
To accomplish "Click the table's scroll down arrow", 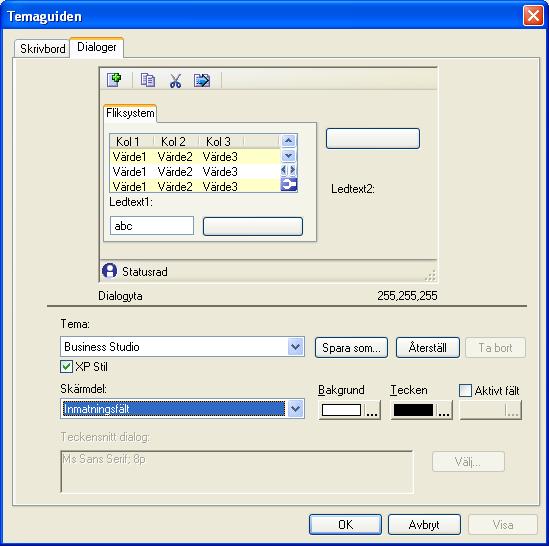I will tap(289, 155).
